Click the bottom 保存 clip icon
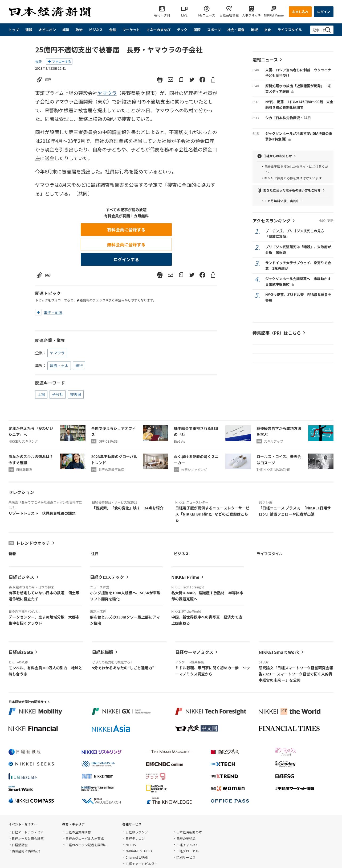Viewport: 342px width, 868px height. (39, 275)
